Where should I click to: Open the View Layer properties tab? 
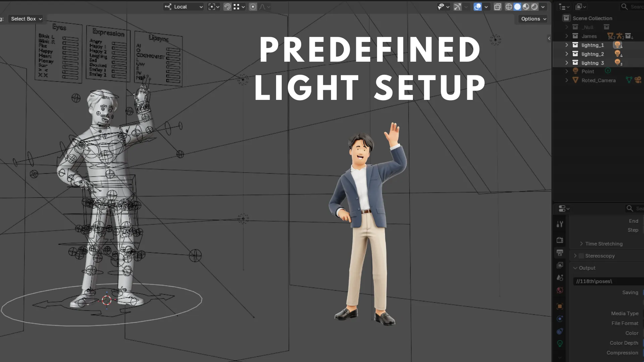[x=560, y=265]
